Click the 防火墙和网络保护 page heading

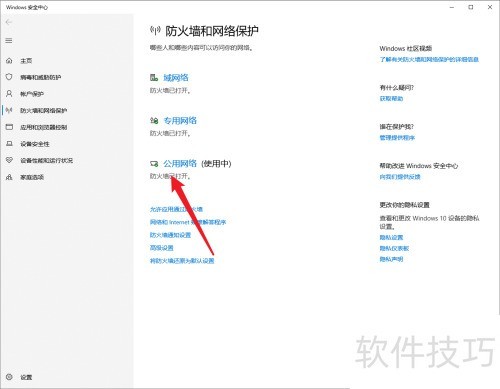pyautogui.click(x=212, y=31)
